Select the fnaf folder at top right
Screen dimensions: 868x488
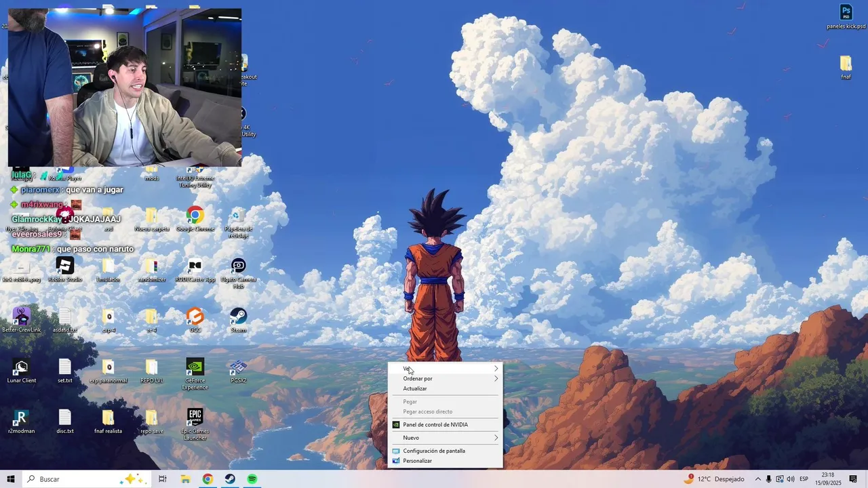[x=846, y=67]
